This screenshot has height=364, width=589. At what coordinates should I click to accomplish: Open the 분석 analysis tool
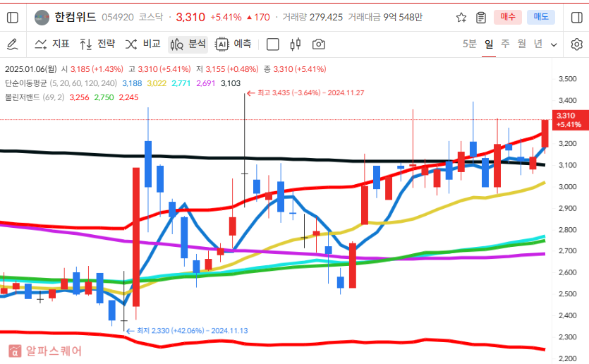tap(188, 44)
